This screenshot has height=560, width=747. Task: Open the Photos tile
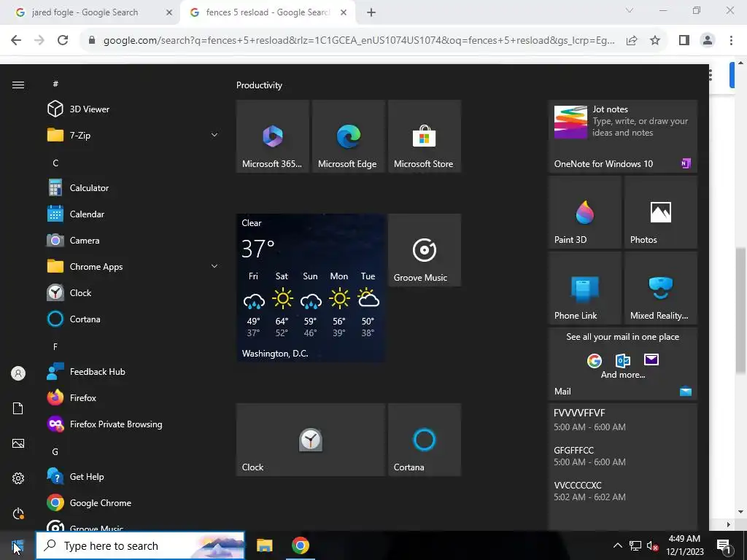661,212
